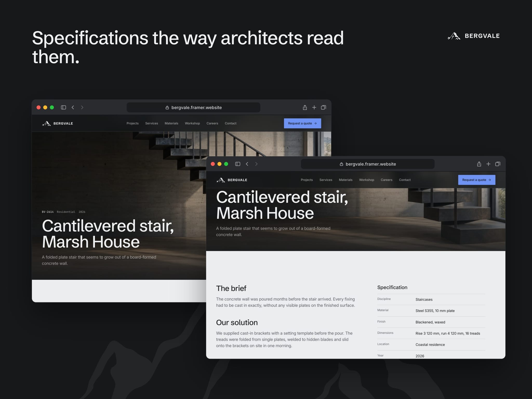Image resolution: width=532 pixels, height=399 pixels.
Task: Click share icon in back browser window
Action: tap(305, 107)
